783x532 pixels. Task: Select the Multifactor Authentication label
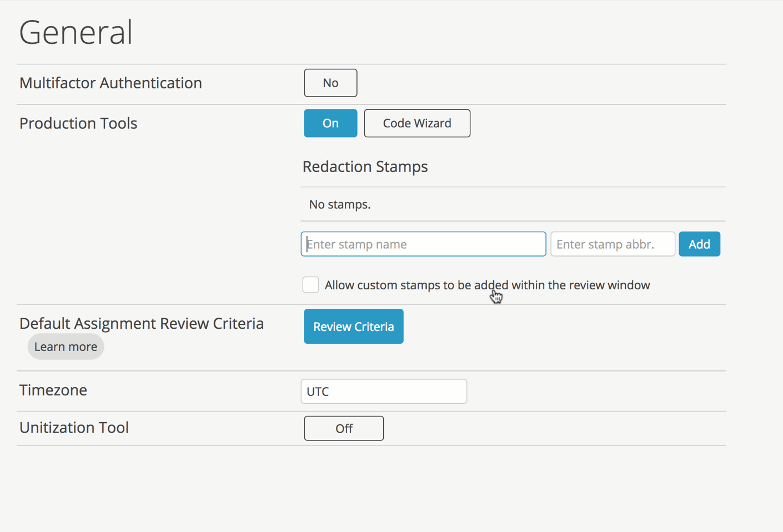[x=111, y=83]
